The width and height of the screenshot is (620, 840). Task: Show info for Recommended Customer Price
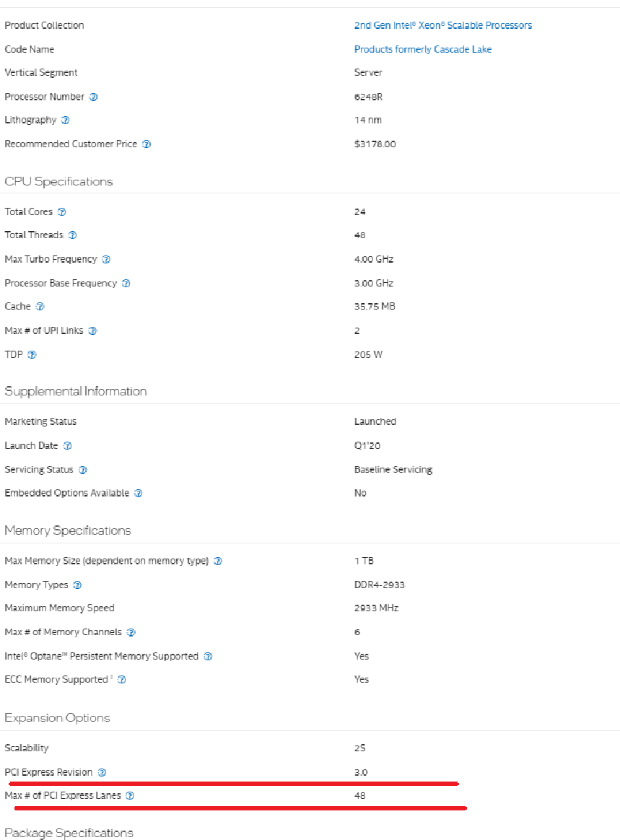point(147,144)
